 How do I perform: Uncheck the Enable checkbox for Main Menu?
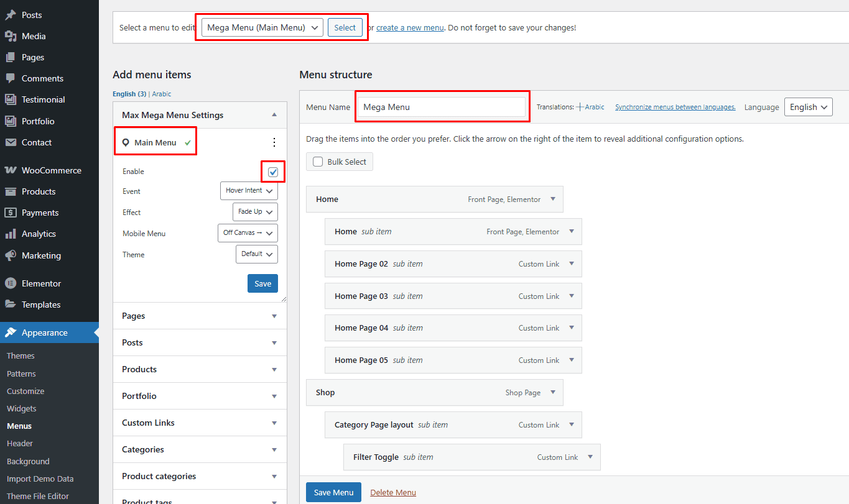pos(273,172)
